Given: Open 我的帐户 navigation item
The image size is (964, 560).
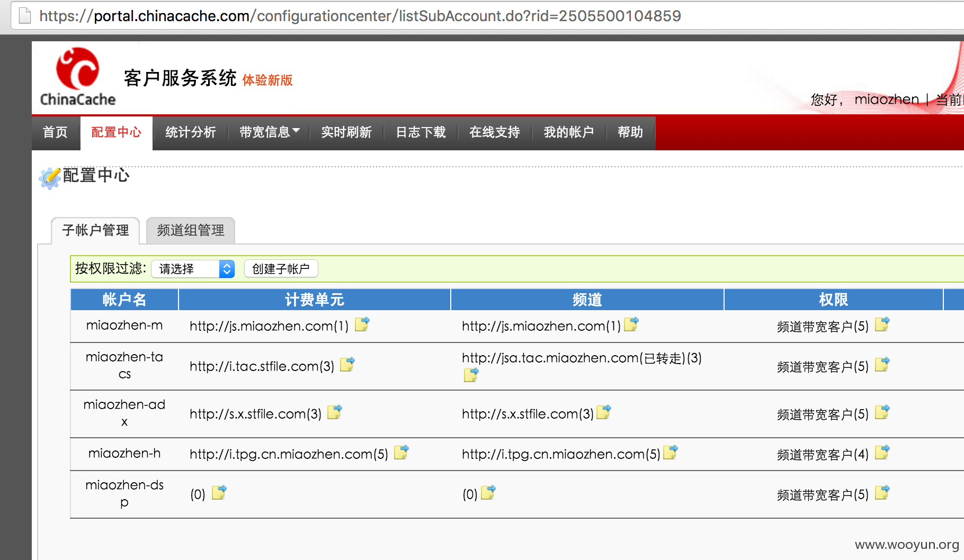Looking at the screenshot, I should coord(569,132).
